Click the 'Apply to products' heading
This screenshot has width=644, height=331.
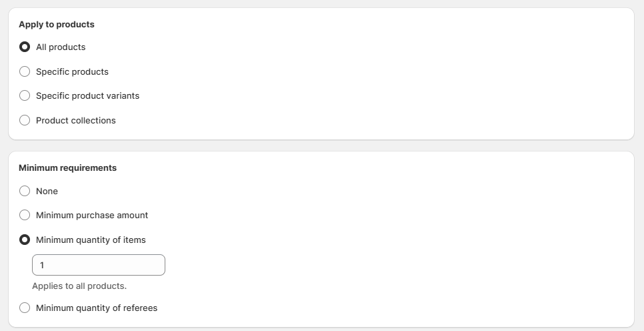click(x=57, y=24)
